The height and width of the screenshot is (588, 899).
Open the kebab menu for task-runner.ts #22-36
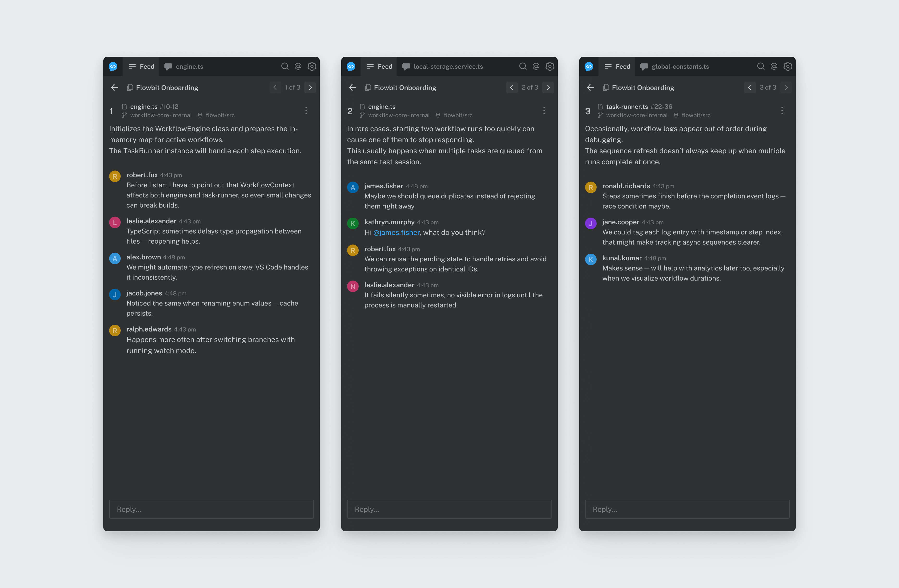(782, 110)
